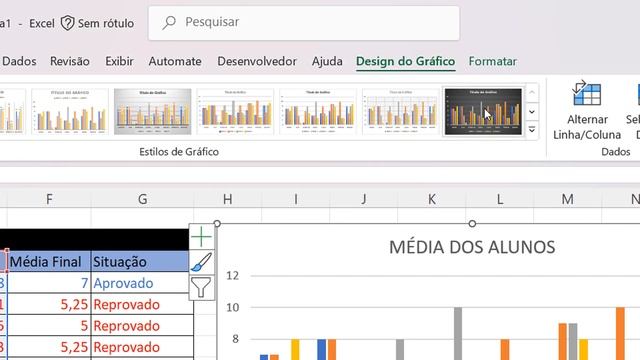Apply the dark background chart style
Viewport: 640px width, 360px height.
[x=483, y=111]
